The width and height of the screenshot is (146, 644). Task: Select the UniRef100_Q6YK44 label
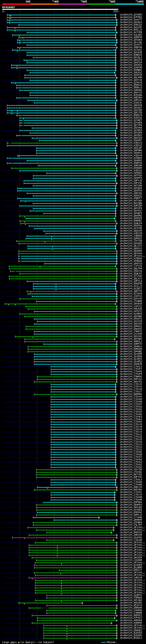coord(131,254)
